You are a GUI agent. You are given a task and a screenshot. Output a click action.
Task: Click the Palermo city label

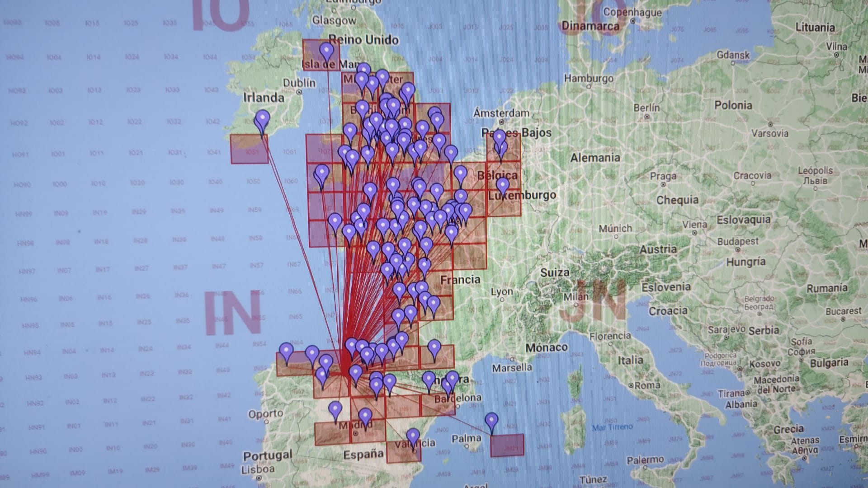pos(645,460)
